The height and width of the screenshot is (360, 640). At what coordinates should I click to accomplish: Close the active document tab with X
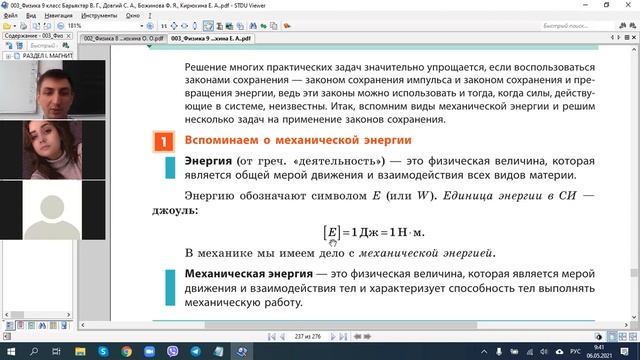point(634,38)
